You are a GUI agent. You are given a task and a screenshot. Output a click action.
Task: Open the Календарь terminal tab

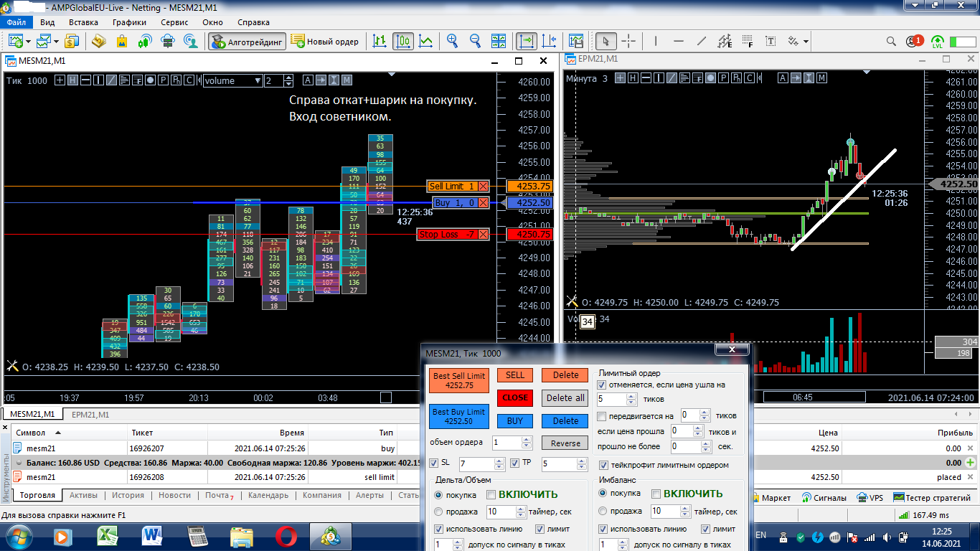[268, 496]
